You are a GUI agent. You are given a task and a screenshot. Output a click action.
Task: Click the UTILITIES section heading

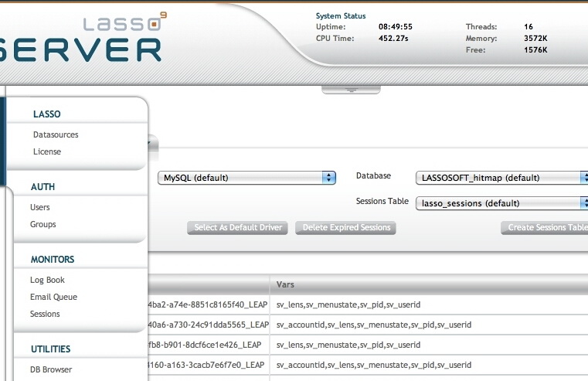click(51, 349)
